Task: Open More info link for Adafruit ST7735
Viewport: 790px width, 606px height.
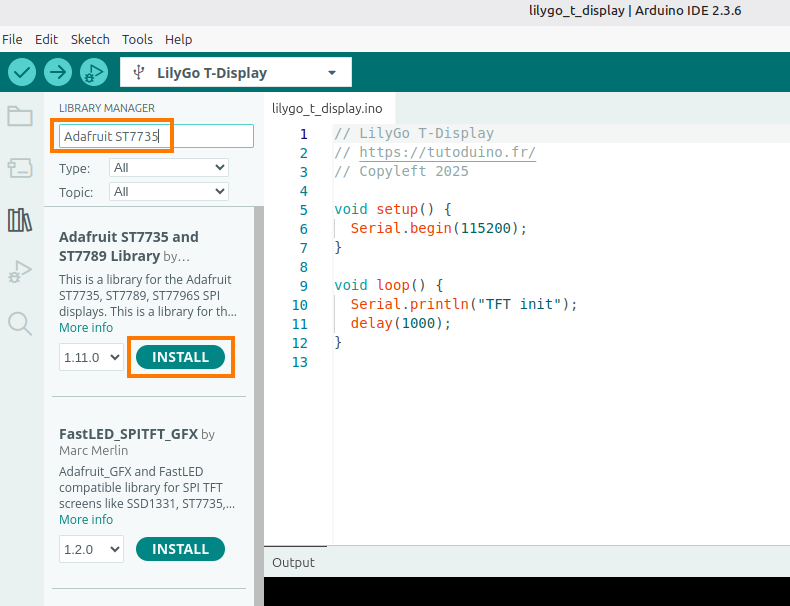Action: click(x=86, y=328)
